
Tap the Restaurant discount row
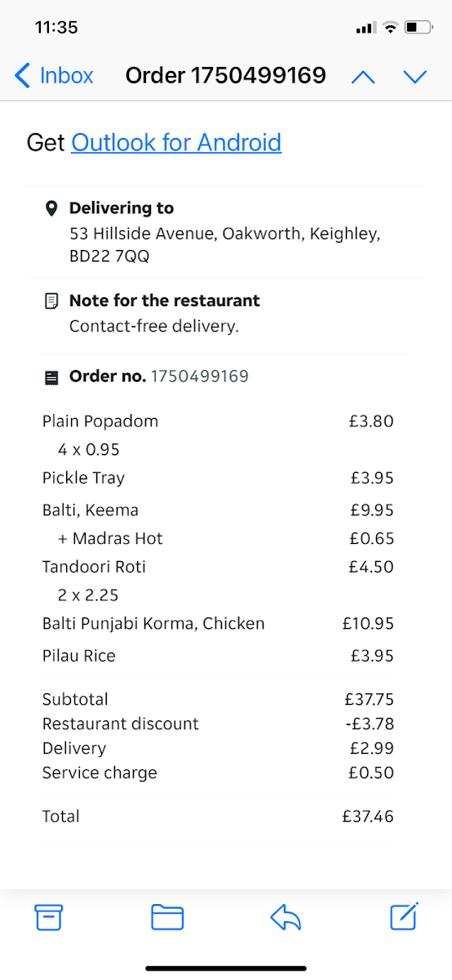coord(218,724)
